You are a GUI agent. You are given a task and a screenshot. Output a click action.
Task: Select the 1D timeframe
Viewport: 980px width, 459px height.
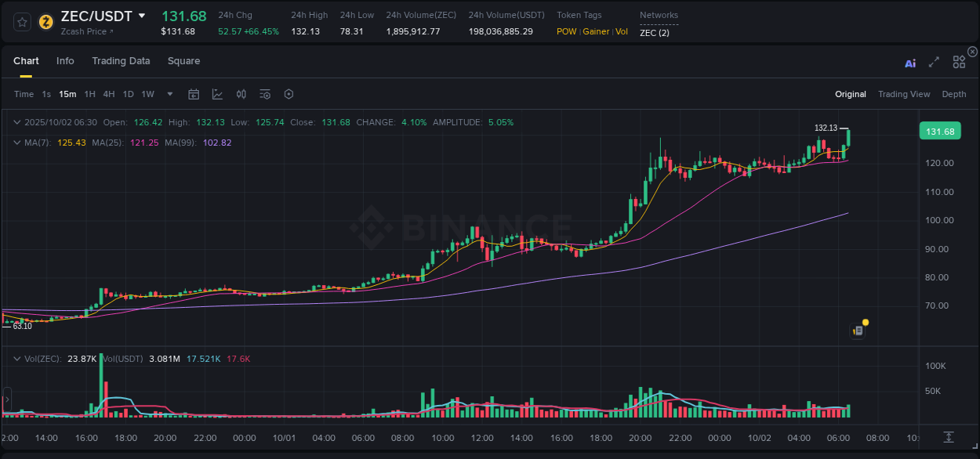(x=128, y=93)
